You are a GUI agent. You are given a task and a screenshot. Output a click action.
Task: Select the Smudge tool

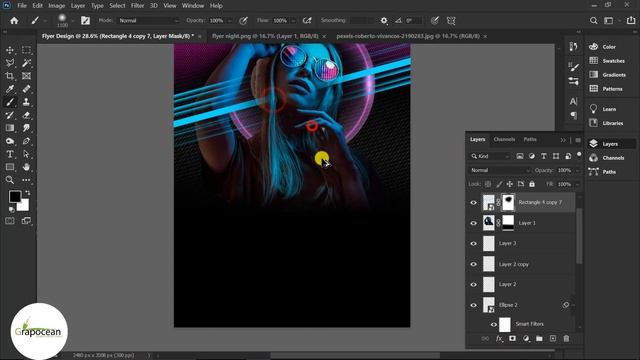click(26, 128)
